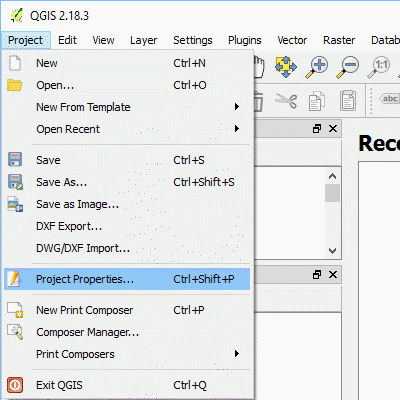Click the panel scrollbar up arrow
Image resolution: width=400 pixels, height=400 pixels.
click(332, 176)
